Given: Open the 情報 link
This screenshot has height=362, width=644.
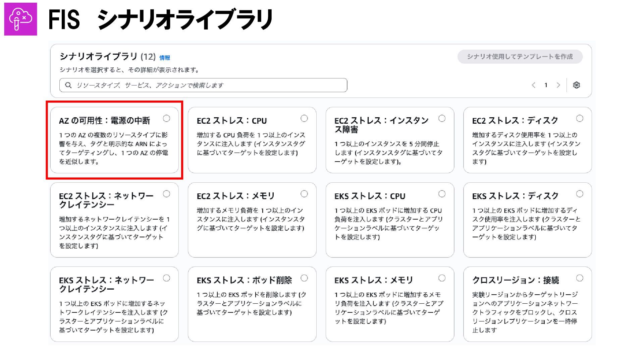Looking at the screenshot, I should coord(165,58).
